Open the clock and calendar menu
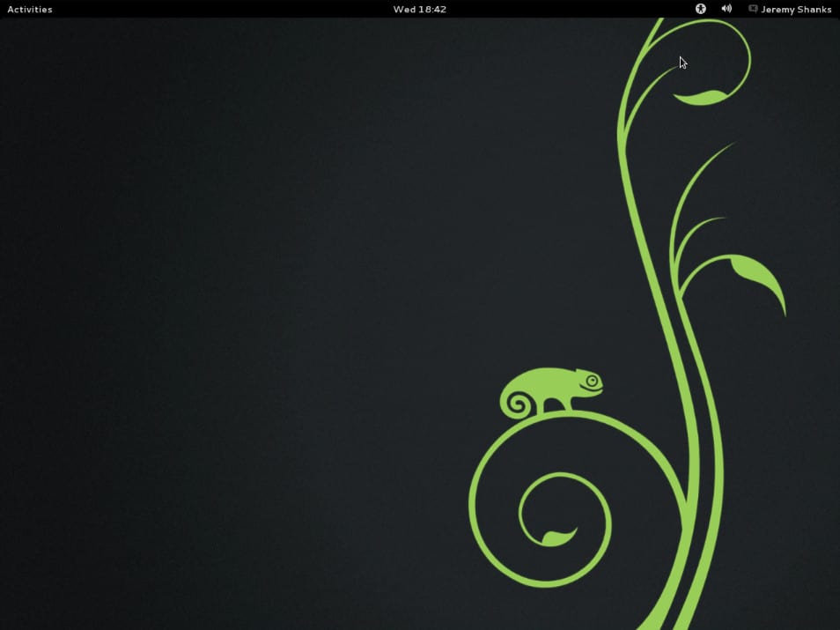 click(419, 9)
